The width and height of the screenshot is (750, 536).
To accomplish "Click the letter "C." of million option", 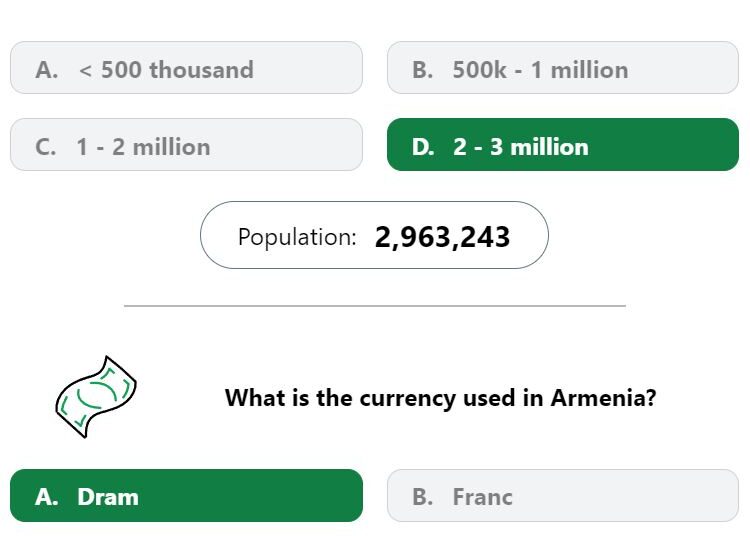I will tap(45, 147).
